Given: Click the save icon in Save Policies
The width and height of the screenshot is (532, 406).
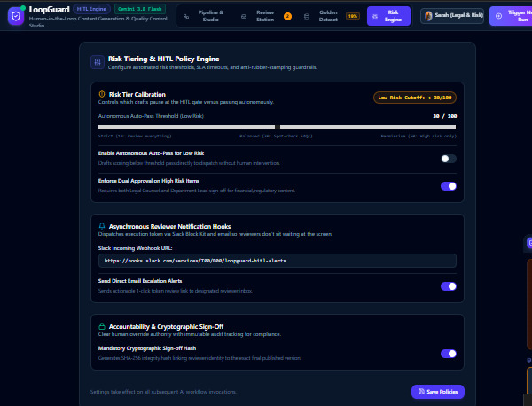Looking at the screenshot, I should click(421, 392).
